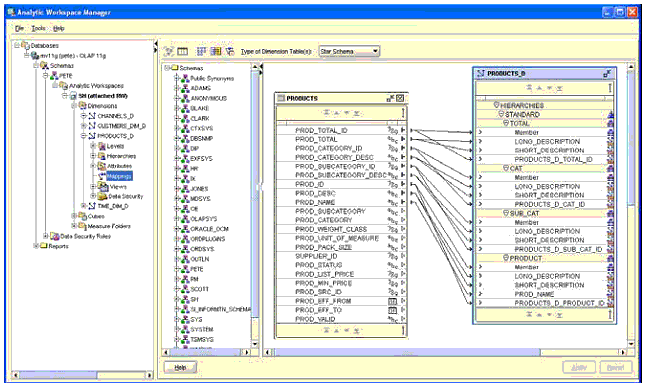Open the Type of Dimension Table dropdown
The height and width of the screenshot is (384, 647).
tap(375, 51)
